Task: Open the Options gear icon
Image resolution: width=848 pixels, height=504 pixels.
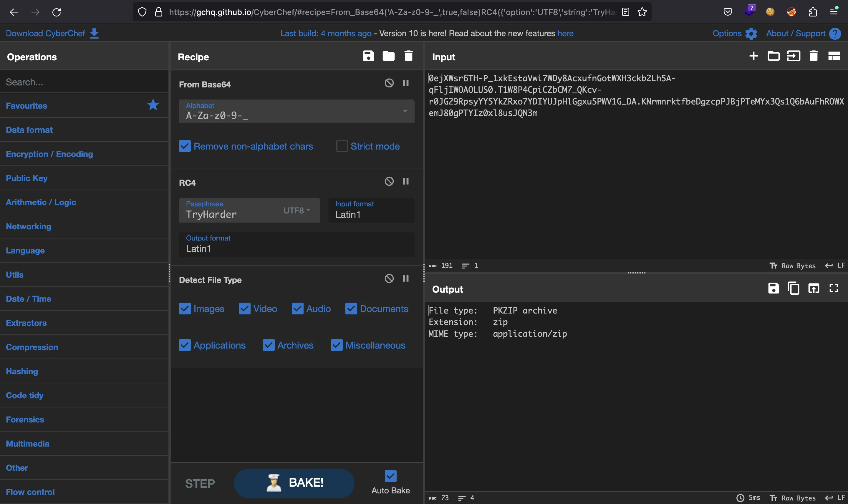Action: [x=751, y=34]
